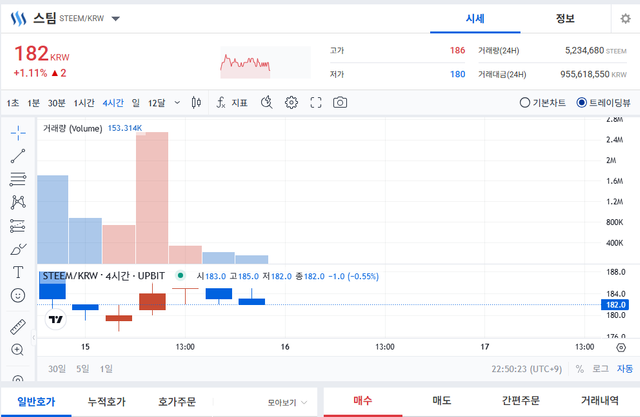Set interval to 12달
640x417 pixels.
[x=157, y=103]
